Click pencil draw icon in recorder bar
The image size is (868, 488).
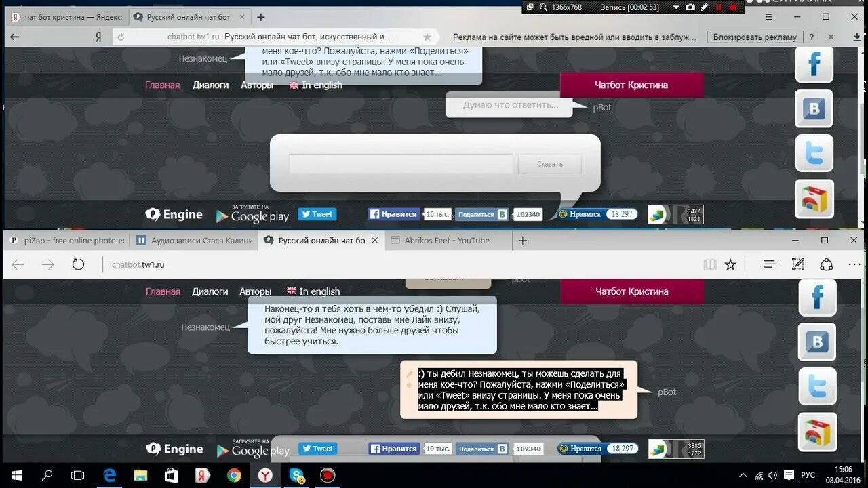[x=705, y=7]
